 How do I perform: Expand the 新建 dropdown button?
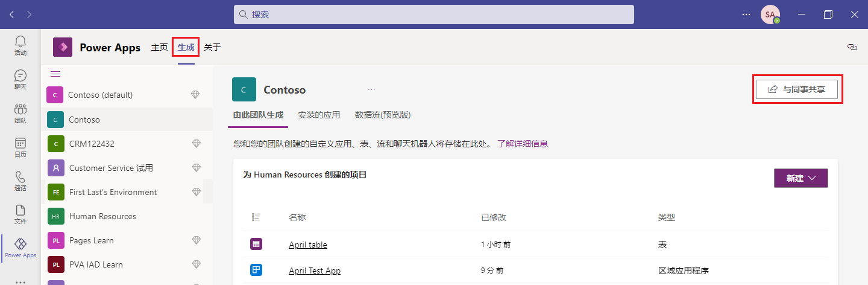(801, 178)
